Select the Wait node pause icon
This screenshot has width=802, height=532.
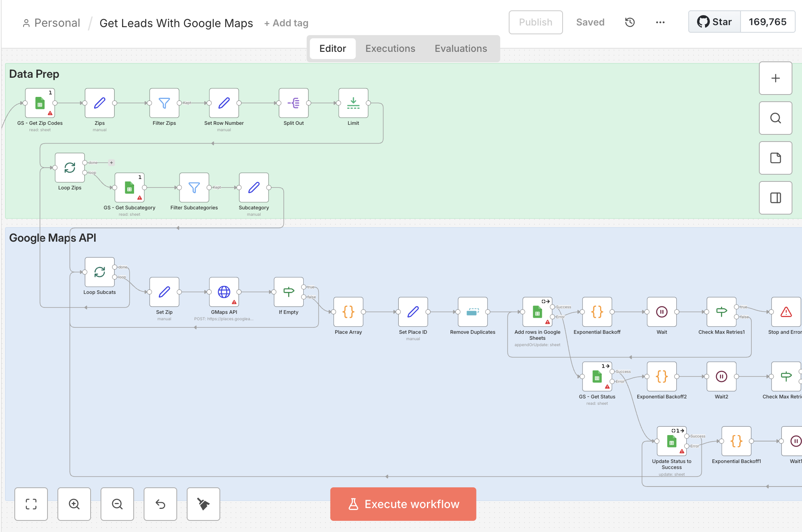(x=662, y=312)
